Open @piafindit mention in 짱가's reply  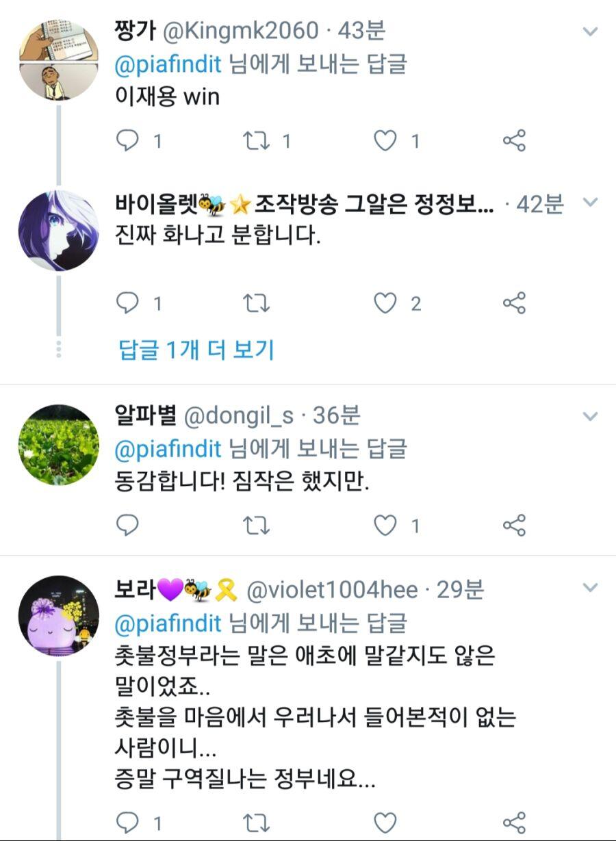(x=168, y=64)
